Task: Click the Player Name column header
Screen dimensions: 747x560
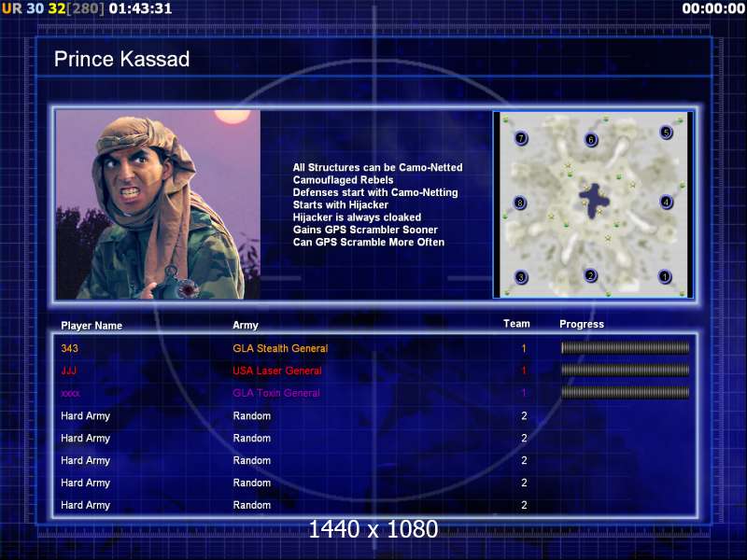Action: 92,326
